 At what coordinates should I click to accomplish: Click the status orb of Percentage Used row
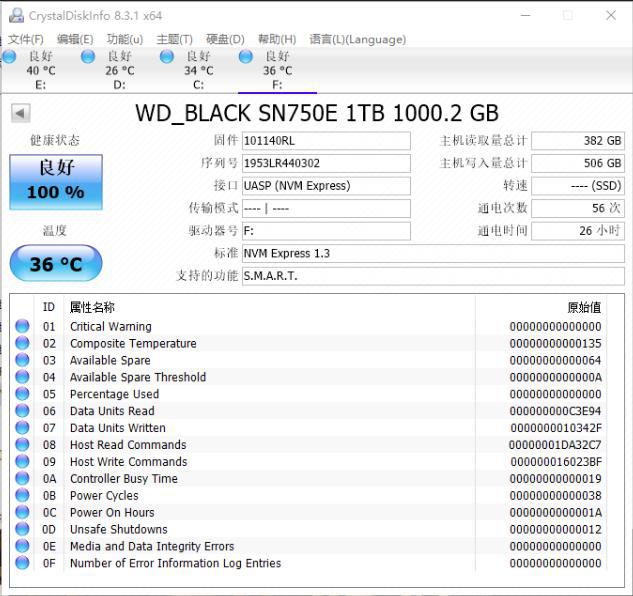tap(22, 393)
